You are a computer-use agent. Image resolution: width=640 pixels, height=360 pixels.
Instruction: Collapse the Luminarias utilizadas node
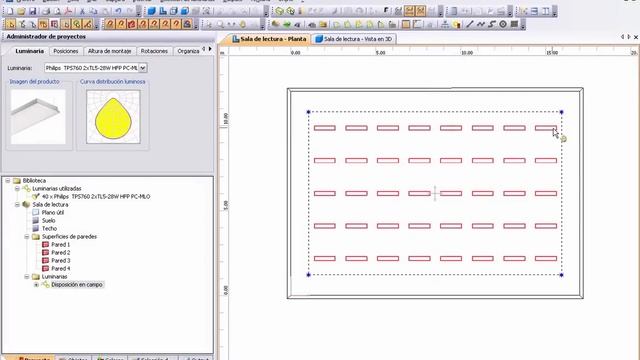pos(17,189)
